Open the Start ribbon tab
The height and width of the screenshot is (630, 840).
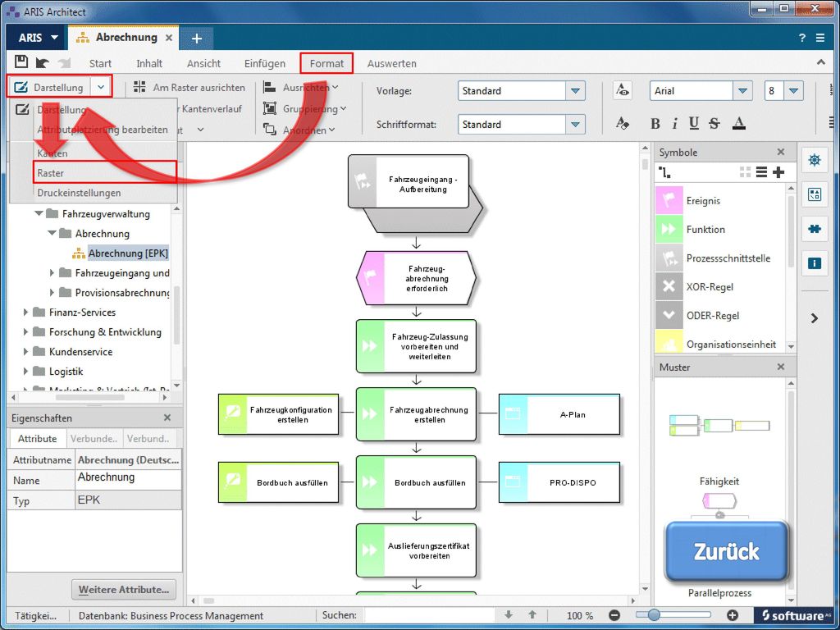coord(100,63)
